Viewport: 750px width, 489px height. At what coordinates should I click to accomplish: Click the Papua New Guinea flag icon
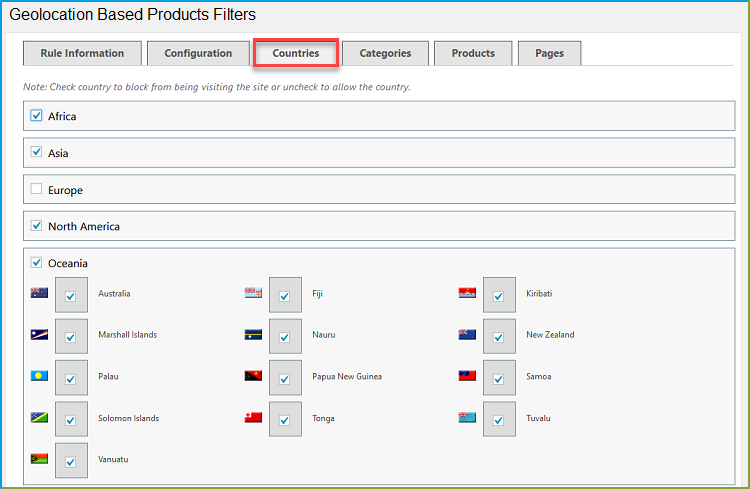click(x=253, y=376)
